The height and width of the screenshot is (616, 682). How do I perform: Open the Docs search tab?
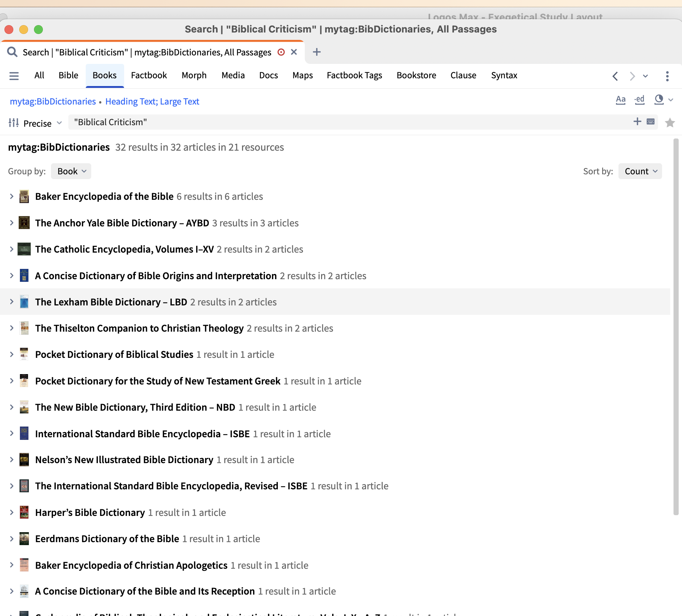point(269,75)
